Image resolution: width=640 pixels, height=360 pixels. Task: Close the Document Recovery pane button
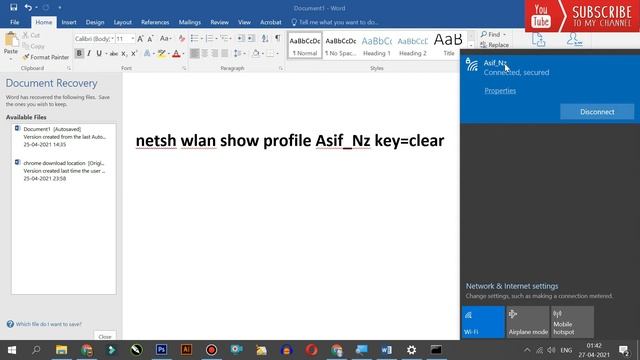pos(105,337)
